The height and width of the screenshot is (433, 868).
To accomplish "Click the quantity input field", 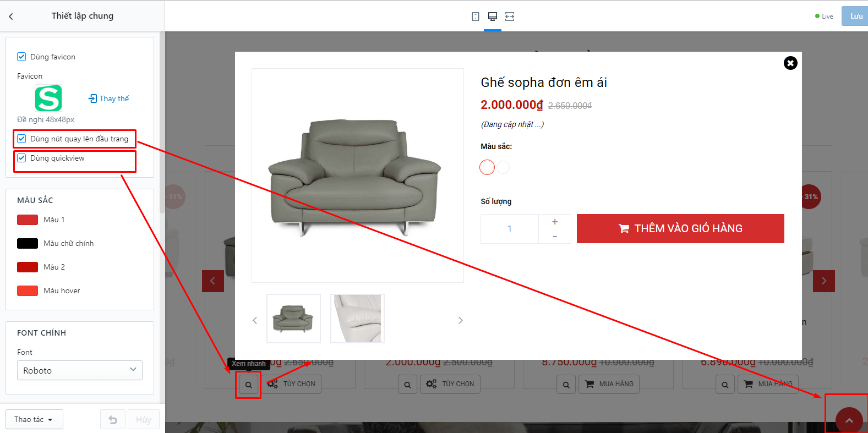I will pos(510,229).
